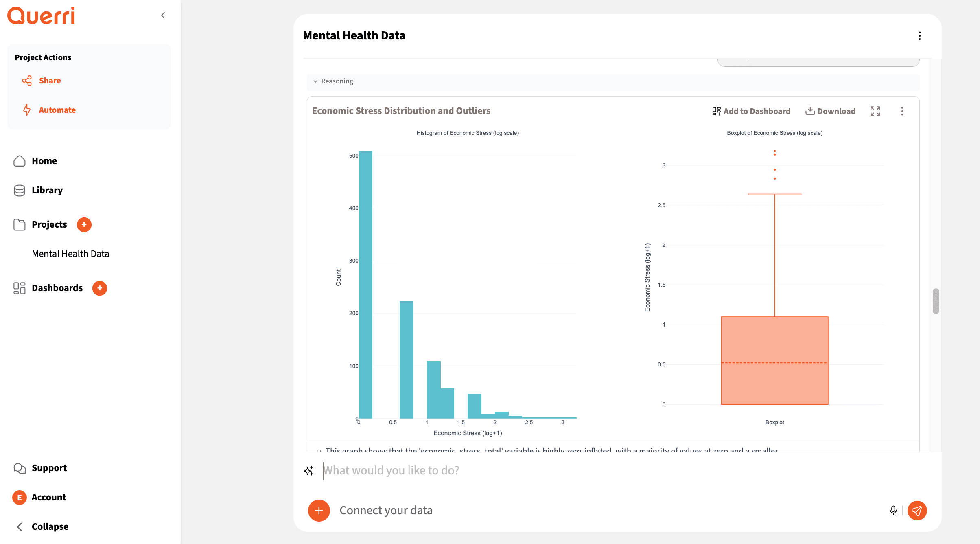Create a new dashboard with plus icon

point(99,288)
